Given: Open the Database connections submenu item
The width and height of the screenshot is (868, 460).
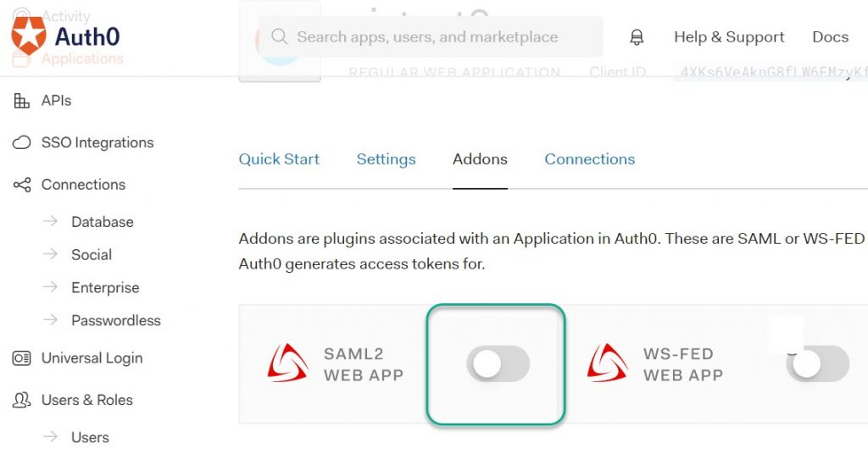Looking at the screenshot, I should (103, 222).
